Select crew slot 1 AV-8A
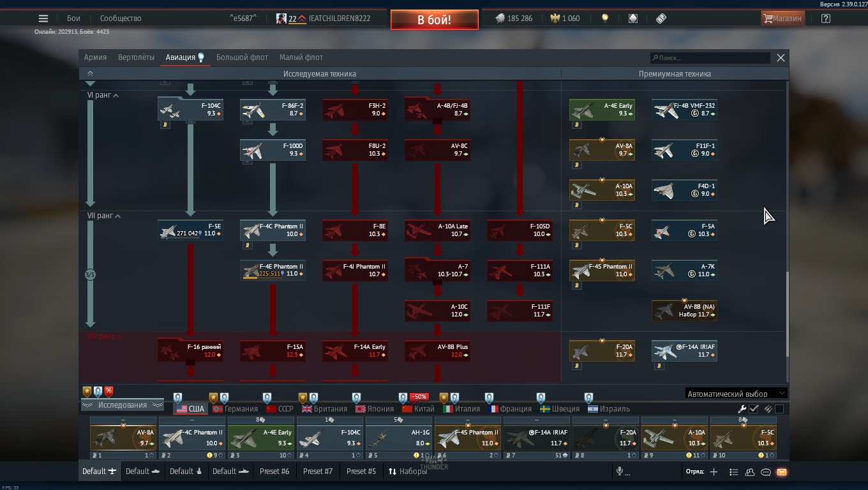Viewport: 868px width, 490px height. 123,438
